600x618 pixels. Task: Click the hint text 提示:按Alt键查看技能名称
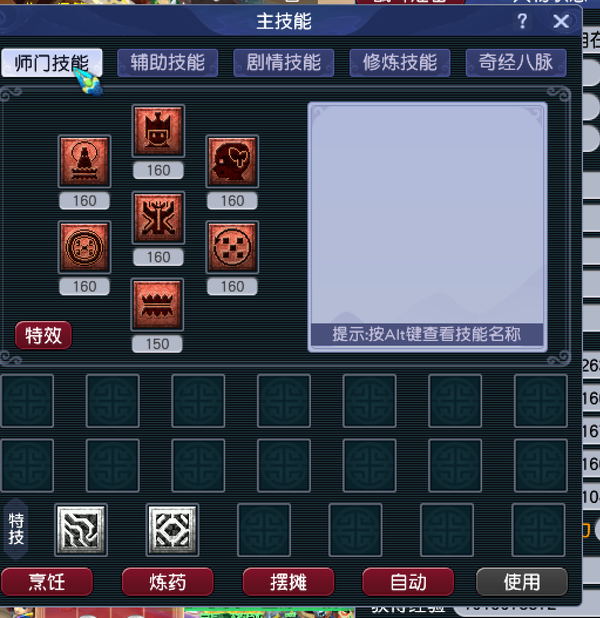(x=427, y=335)
